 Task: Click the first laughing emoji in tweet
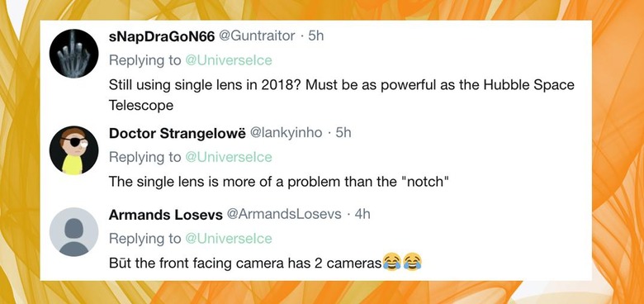tap(391, 262)
